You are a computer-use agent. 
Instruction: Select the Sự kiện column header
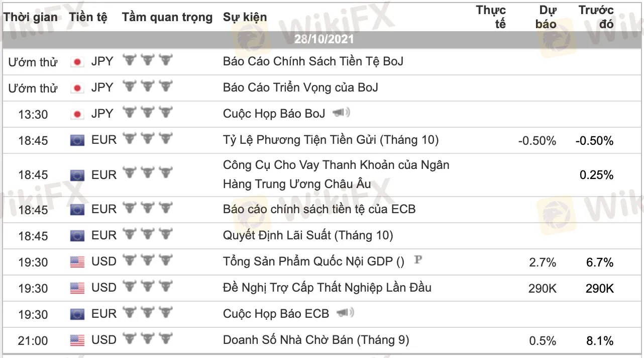(x=245, y=17)
